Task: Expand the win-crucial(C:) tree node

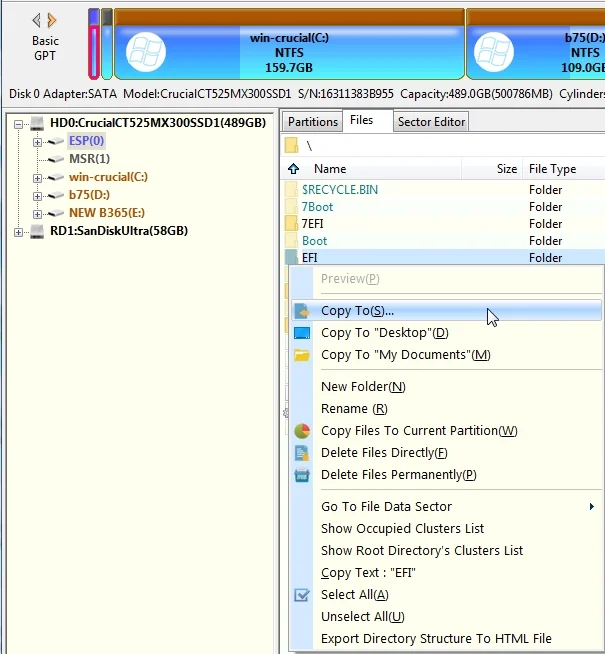Action: (37, 178)
